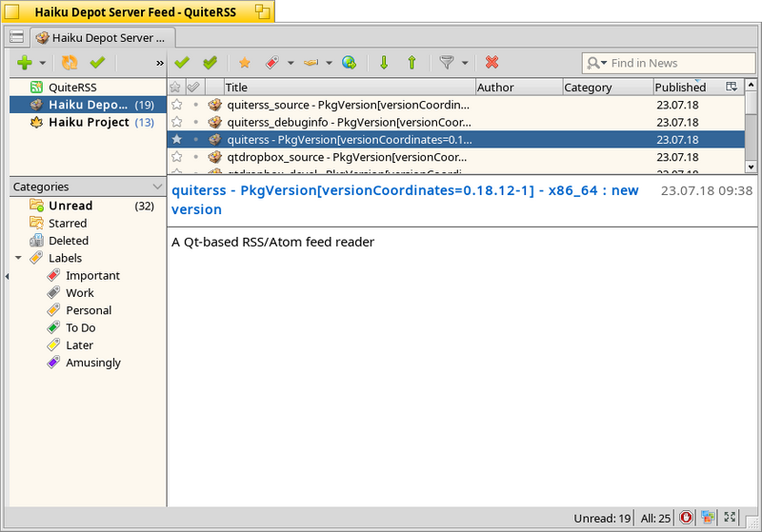762x532 pixels.
Task: Click the news filter funnel icon
Action: click(x=446, y=63)
